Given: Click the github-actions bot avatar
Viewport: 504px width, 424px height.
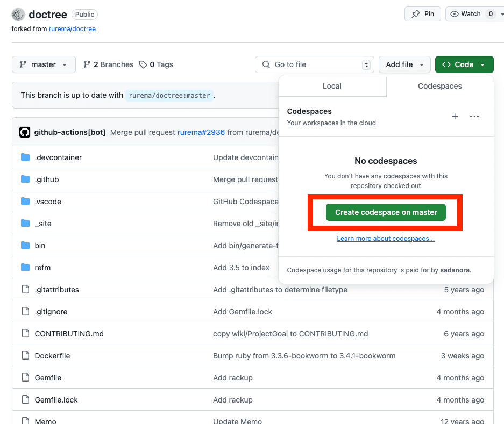Looking at the screenshot, I should pyautogui.click(x=25, y=132).
